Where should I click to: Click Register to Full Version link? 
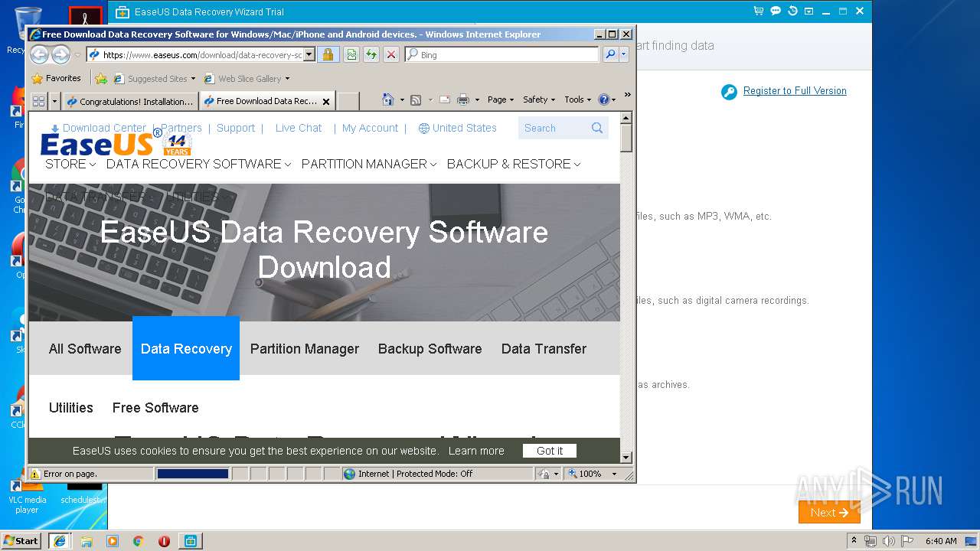tap(795, 90)
